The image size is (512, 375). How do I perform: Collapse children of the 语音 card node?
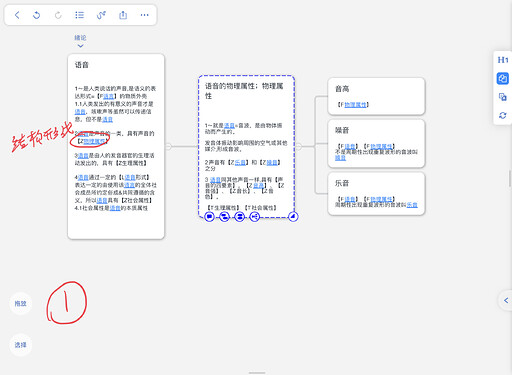pyautogui.click(x=168, y=146)
